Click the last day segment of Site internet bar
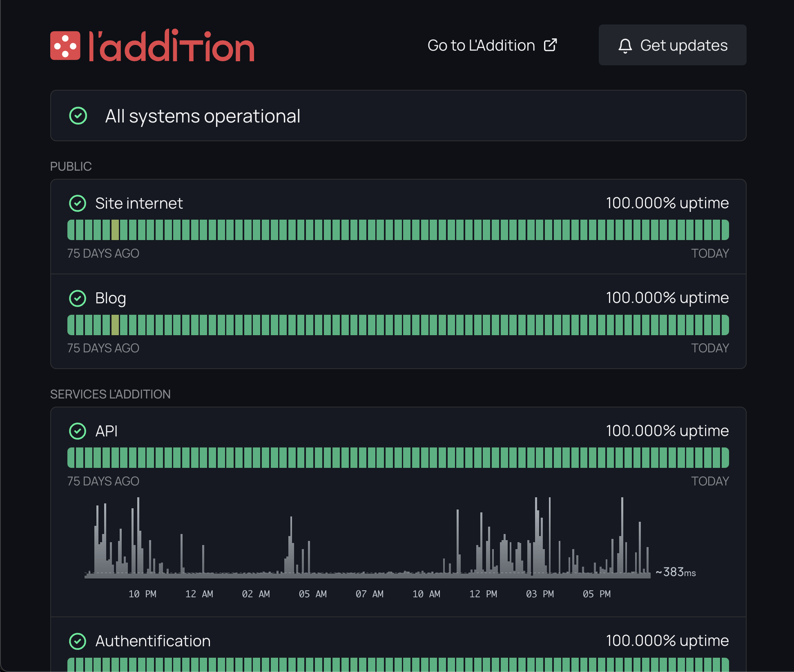Viewport: 794px width, 672px height. [x=725, y=230]
